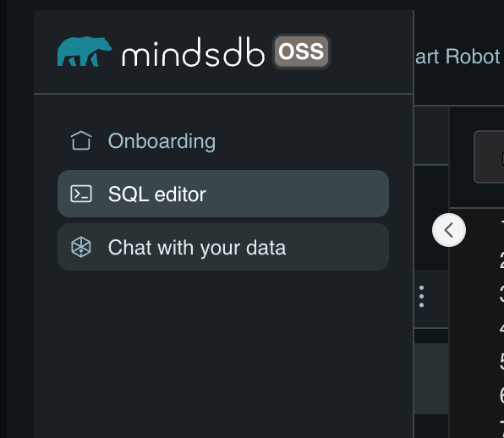
Task: Open Chat with your data
Action: click(x=223, y=247)
